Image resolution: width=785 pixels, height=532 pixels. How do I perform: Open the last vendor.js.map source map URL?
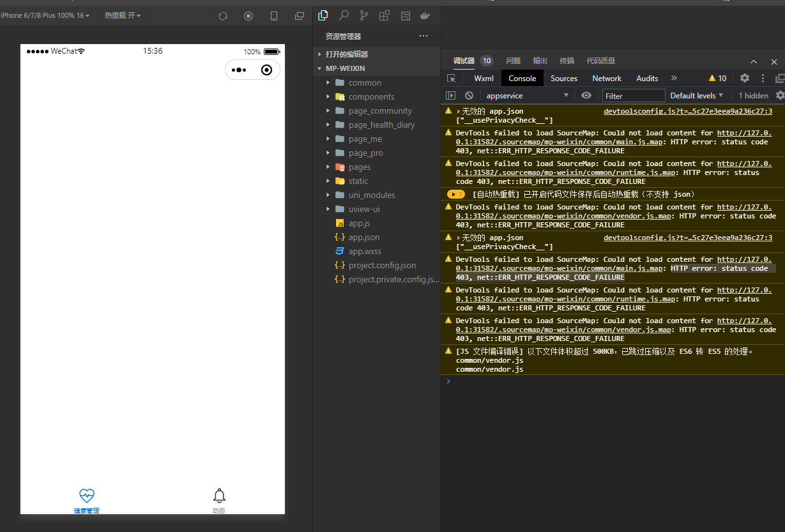pyautogui.click(x=614, y=325)
